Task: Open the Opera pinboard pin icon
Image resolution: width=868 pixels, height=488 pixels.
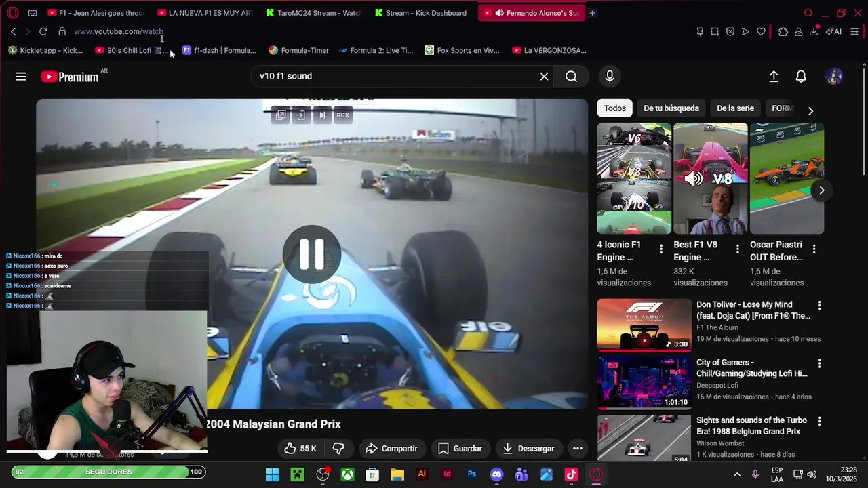Action: [x=700, y=31]
